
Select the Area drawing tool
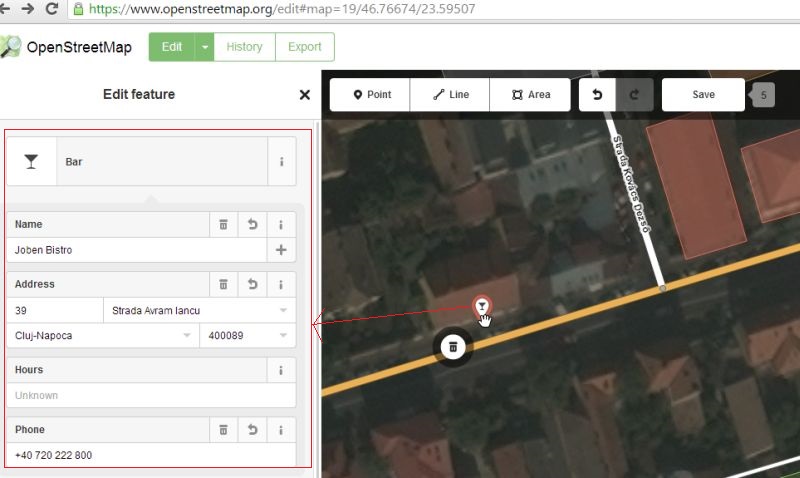(530, 94)
